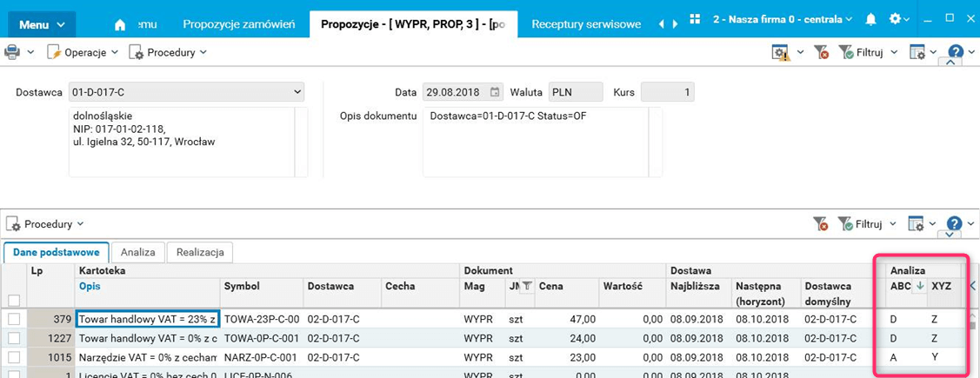Expand the top Filtruj dropdown arrow
Screen dimensions: 980x378
point(894,52)
